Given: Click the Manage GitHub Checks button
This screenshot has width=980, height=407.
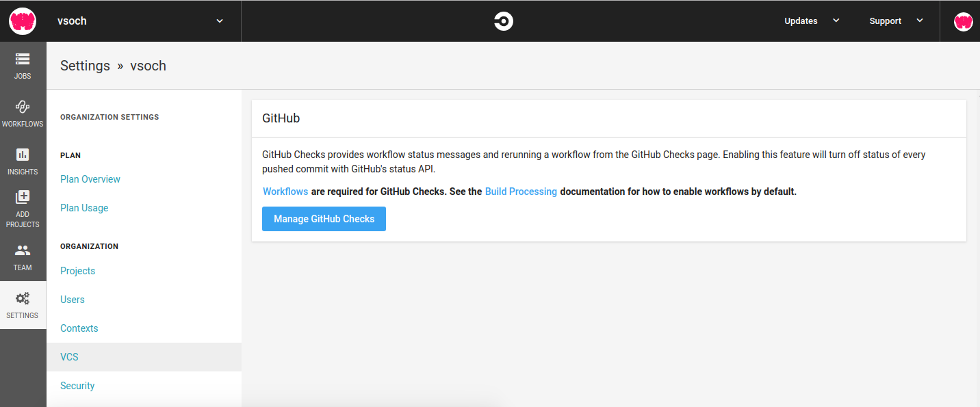Looking at the screenshot, I should point(324,219).
